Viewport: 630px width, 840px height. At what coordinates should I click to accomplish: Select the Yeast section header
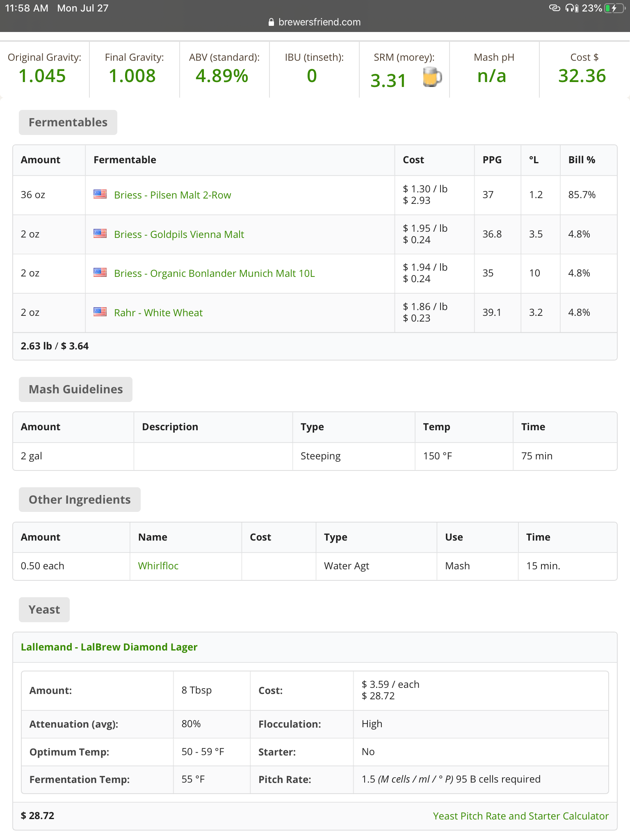pyautogui.click(x=44, y=609)
